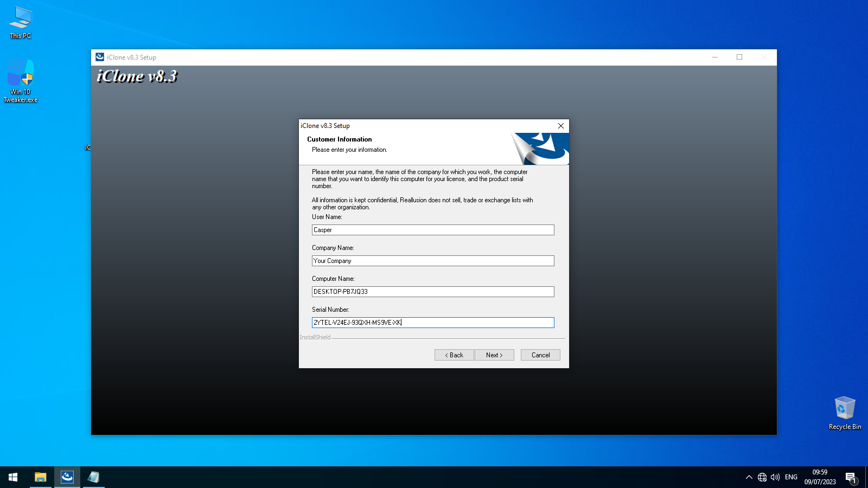868x488 pixels.
Task: Open the taskbar clock and calendar
Action: click(x=820, y=477)
